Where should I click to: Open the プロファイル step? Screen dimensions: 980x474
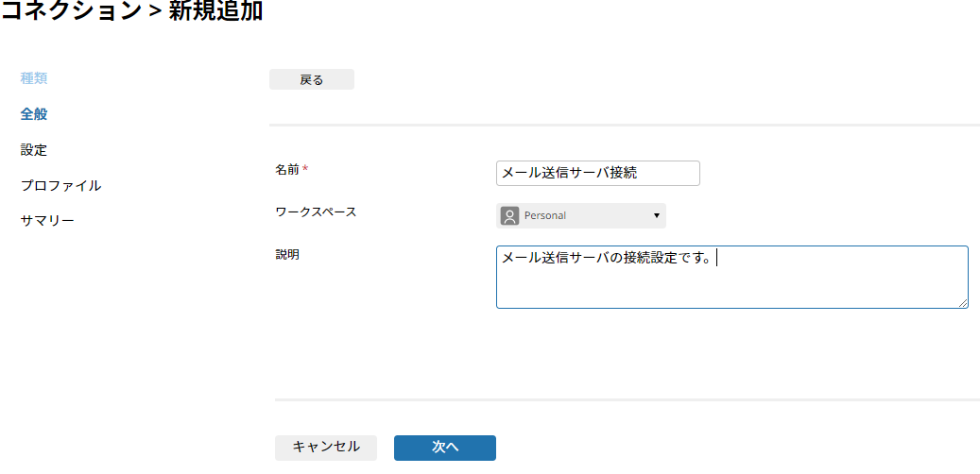(x=60, y=185)
